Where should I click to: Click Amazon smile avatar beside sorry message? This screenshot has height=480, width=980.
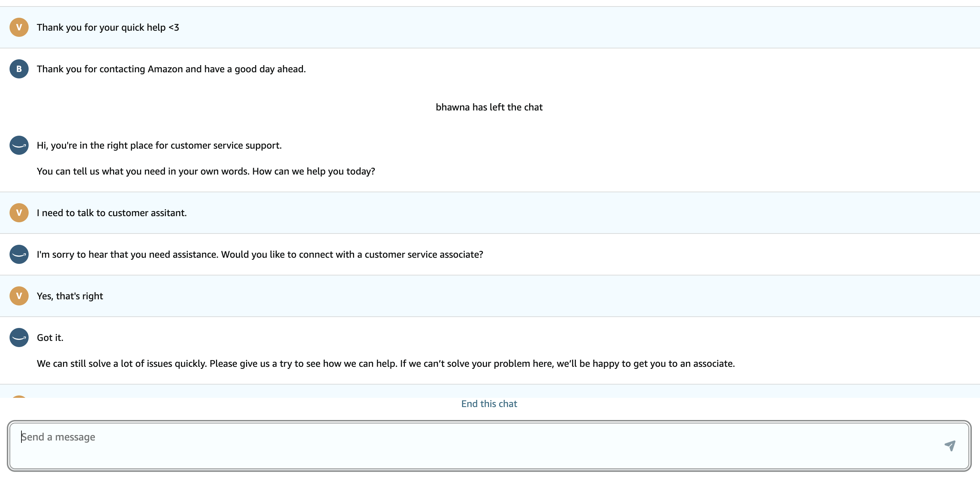(x=19, y=254)
